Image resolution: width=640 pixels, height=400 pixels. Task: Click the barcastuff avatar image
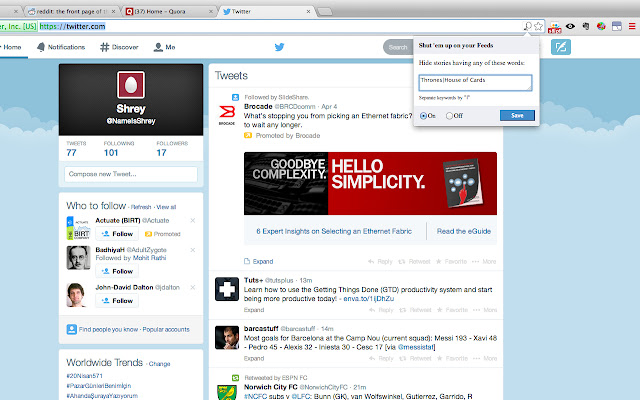pos(227,338)
